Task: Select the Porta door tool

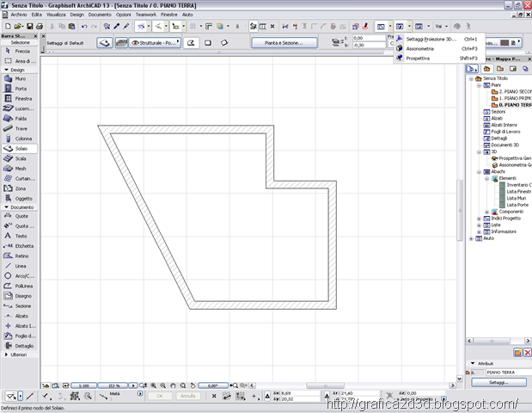Action: 20,89
